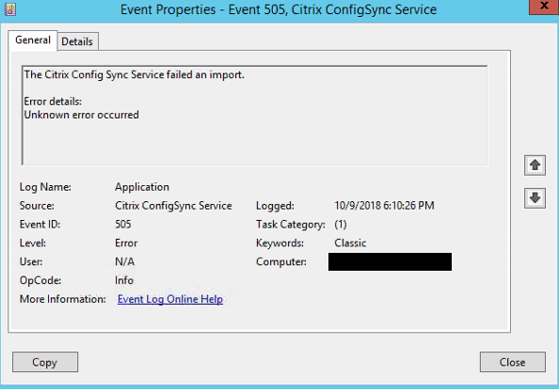Click the 'Computer:' label

click(x=281, y=261)
